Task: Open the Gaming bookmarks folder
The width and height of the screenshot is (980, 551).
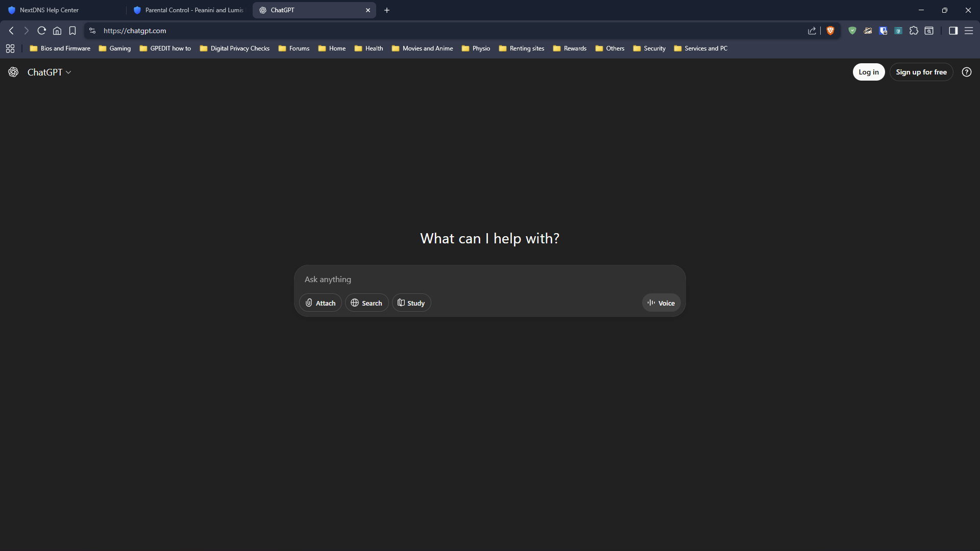Action: [115, 48]
